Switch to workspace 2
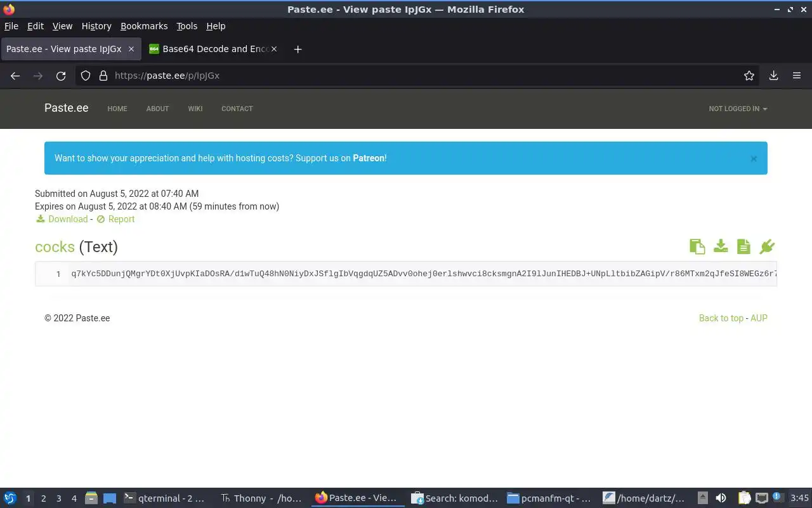812x508 pixels. (43, 498)
